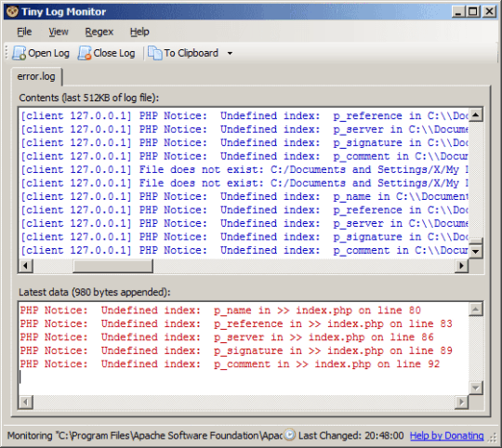Click the 'Last Changed: 20:48:00' status text
The image size is (502, 448).
pos(350,436)
